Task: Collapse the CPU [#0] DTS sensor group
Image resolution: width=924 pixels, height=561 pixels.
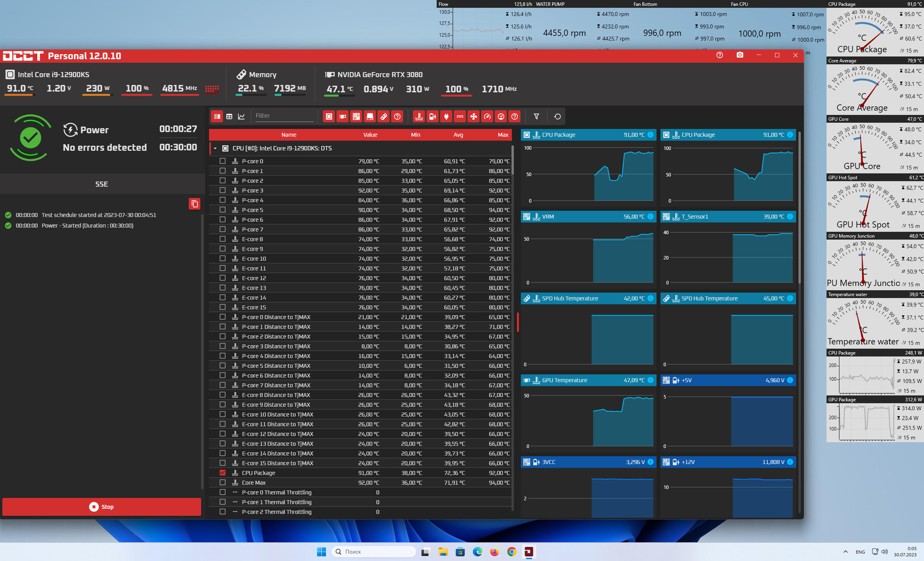Action: coord(215,148)
